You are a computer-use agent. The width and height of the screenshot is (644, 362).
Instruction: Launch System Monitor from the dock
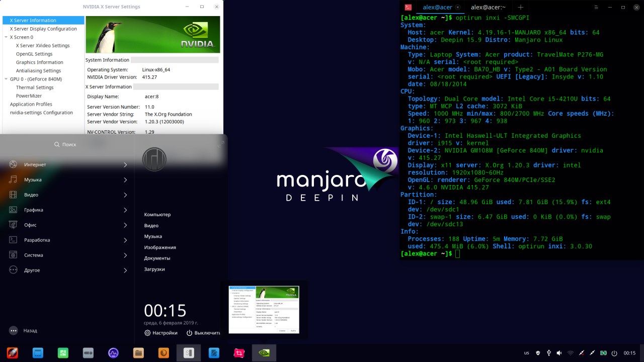coord(113,353)
